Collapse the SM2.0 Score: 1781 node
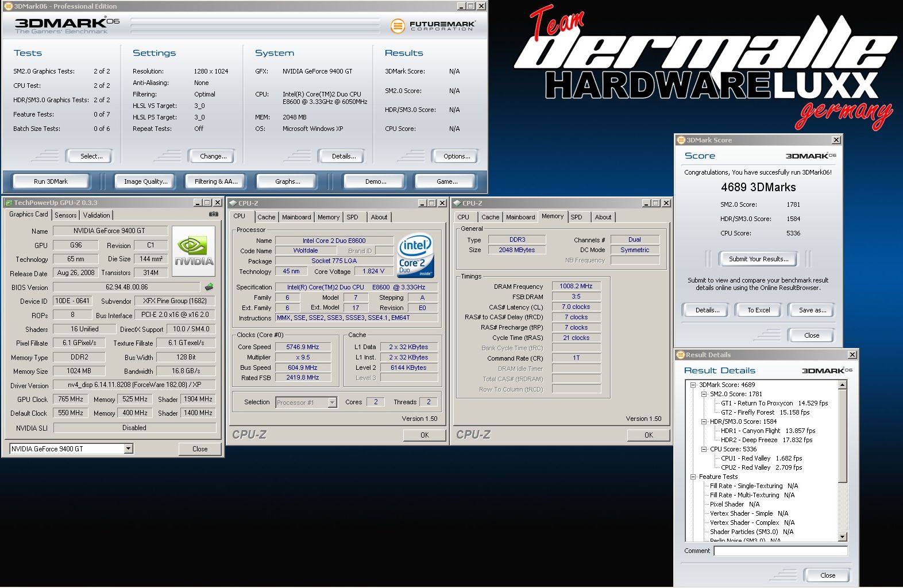This screenshot has height=588, width=903. (x=704, y=394)
